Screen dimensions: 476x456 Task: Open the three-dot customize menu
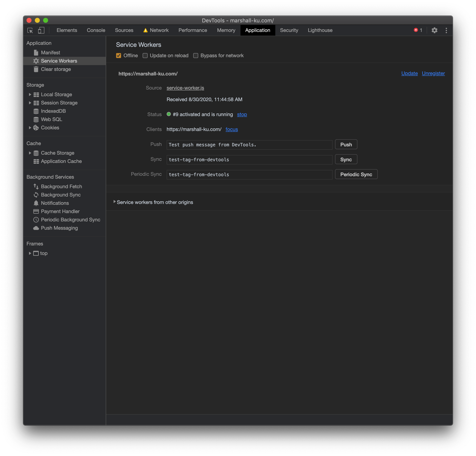(446, 30)
